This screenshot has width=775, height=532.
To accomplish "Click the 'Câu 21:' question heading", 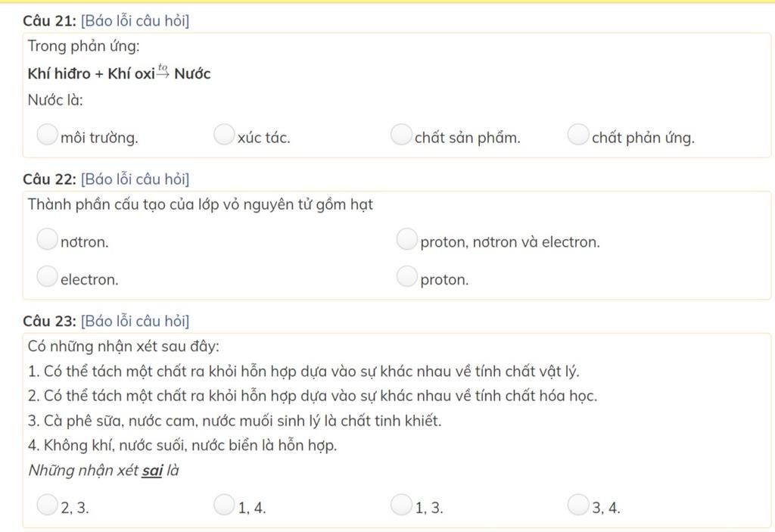I will coord(49,21).
